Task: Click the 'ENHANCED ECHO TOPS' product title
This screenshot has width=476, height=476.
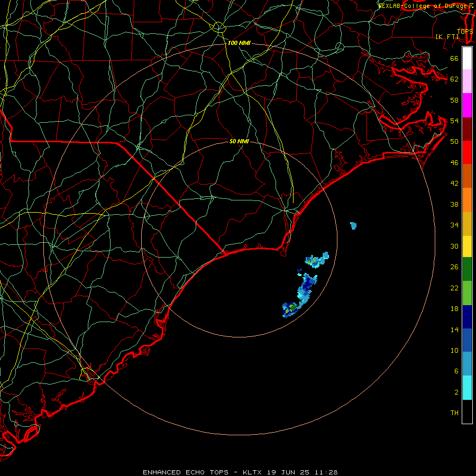Action: point(186,472)
